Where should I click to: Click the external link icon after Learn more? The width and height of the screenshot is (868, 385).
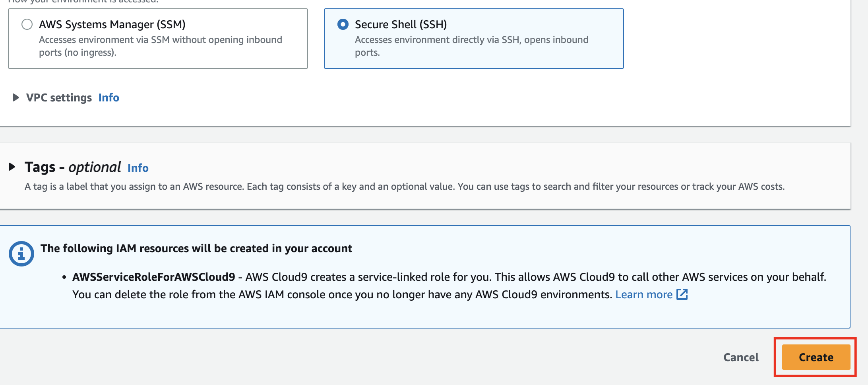coord(682,294)
